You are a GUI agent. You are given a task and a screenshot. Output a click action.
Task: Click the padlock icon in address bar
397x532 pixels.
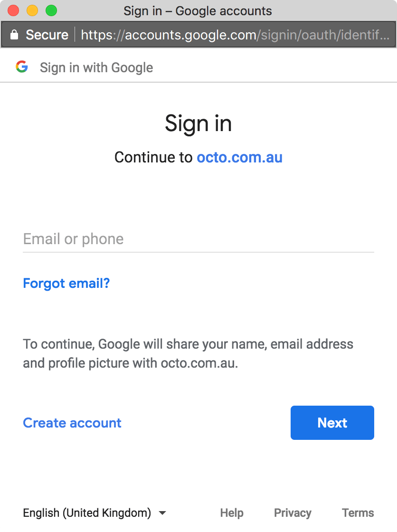pos(14,35)
